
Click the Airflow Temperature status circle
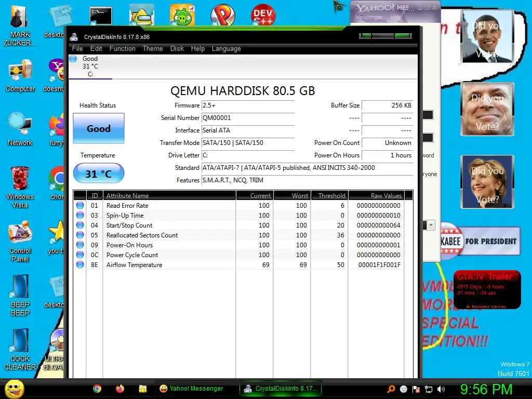80,264
